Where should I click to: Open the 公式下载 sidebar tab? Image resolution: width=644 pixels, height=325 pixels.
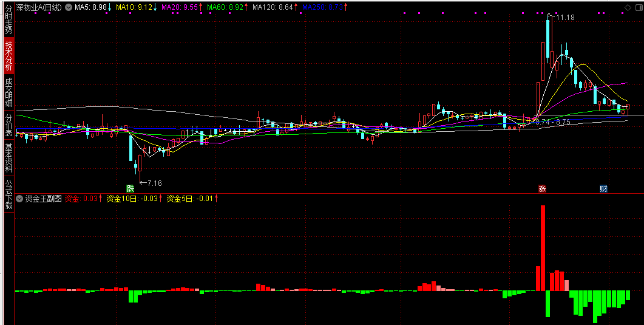(x=8, y=194)
